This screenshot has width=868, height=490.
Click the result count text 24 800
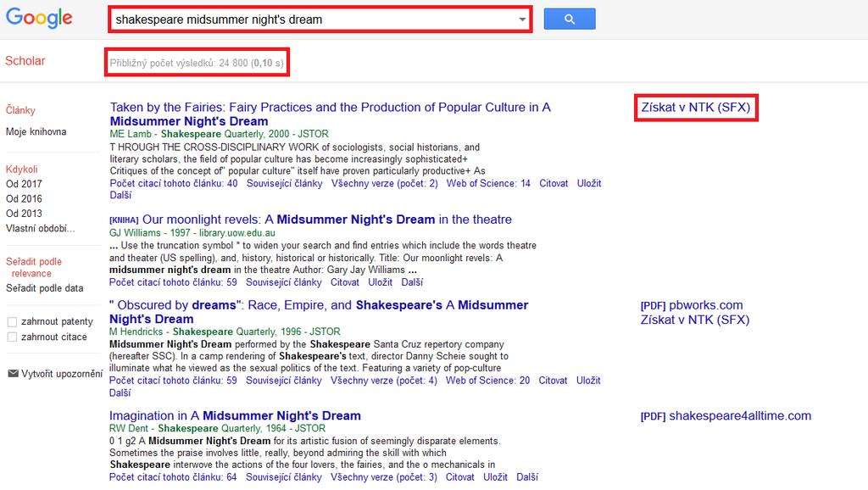pos(233,63)
